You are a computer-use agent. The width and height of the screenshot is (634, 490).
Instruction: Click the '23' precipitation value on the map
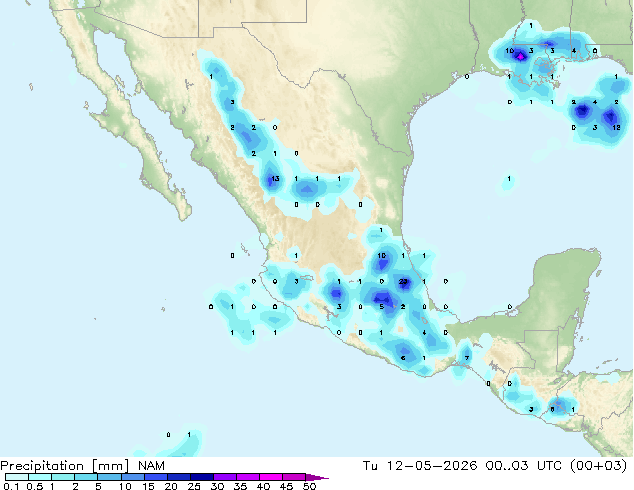click(x=403, y=281)
